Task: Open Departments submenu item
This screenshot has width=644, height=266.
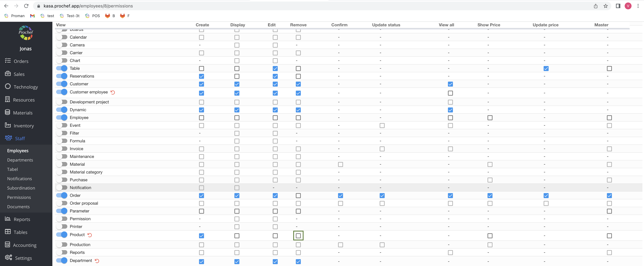Action: coord(20,160)
